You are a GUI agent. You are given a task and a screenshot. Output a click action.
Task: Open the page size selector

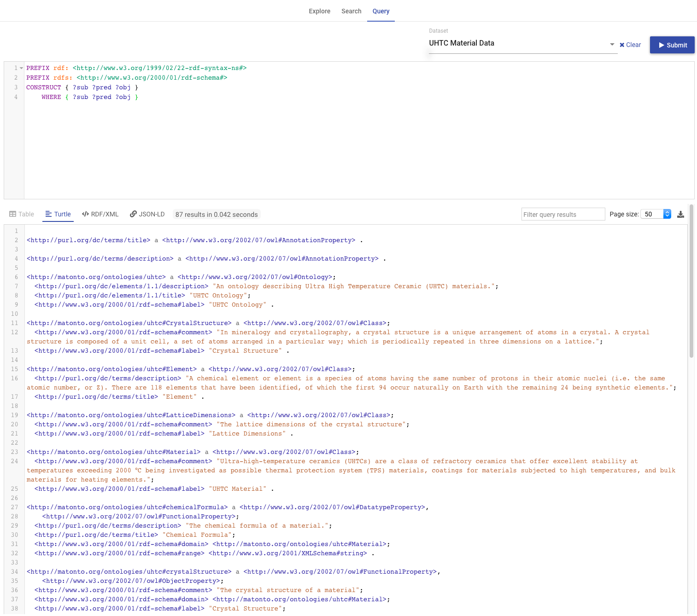652,214
